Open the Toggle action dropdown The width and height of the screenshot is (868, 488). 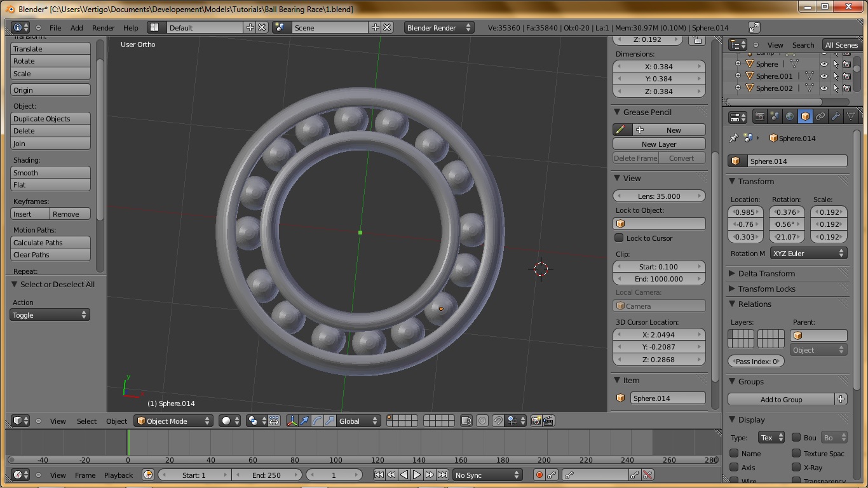[x=50, y=315]
